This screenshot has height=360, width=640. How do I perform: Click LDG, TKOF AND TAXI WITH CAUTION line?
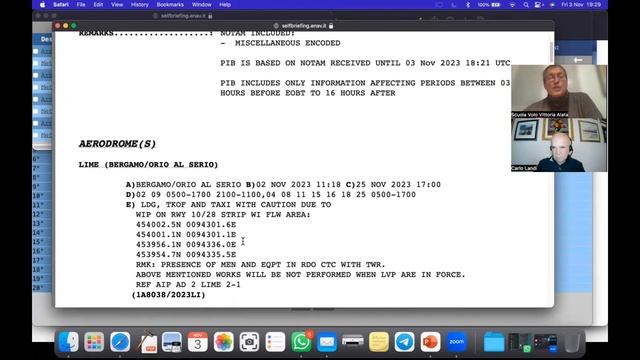click(229, 204)
